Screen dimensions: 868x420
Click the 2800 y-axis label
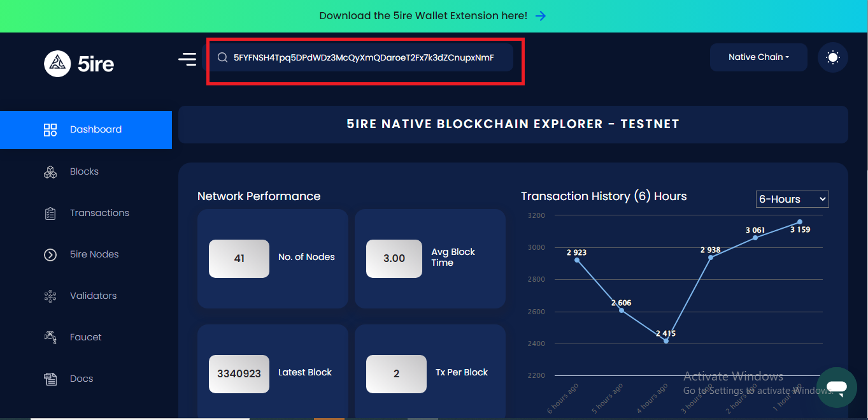point(536,280)
